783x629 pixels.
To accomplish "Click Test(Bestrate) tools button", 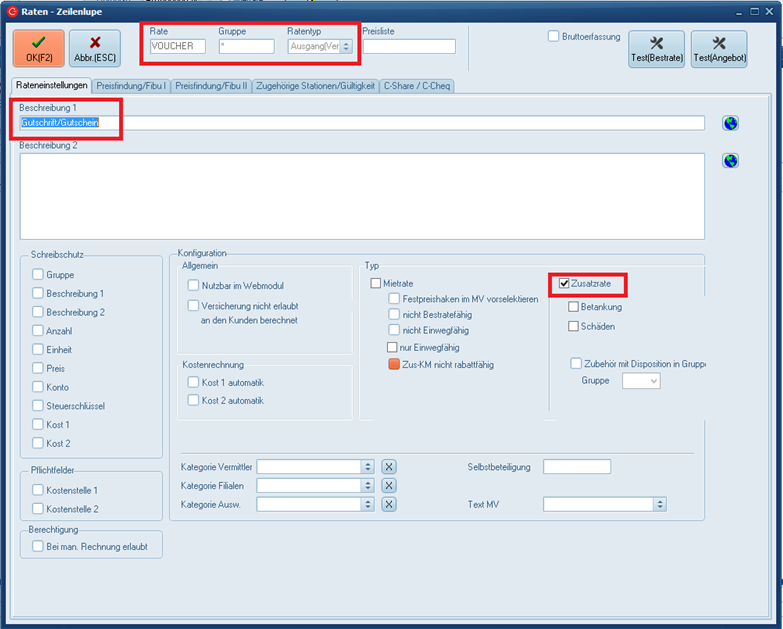I will point(657,48).
